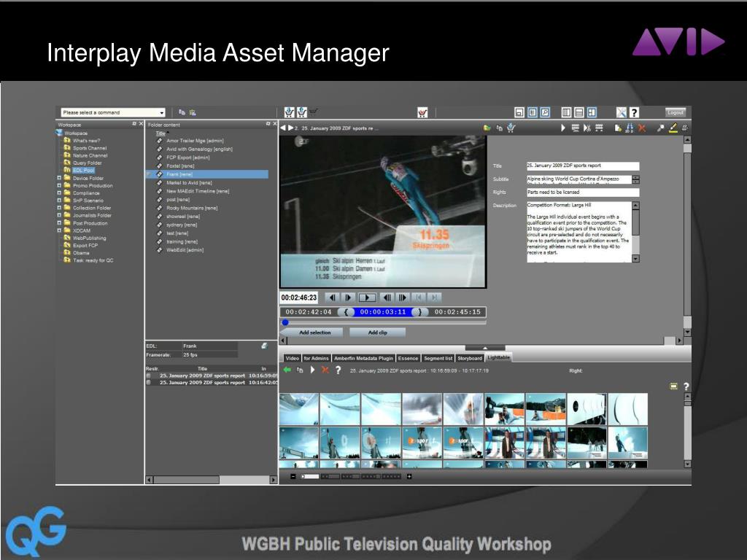Click the red shopping cart icon
Screen dimensions: 747x560
coord(422,112)
